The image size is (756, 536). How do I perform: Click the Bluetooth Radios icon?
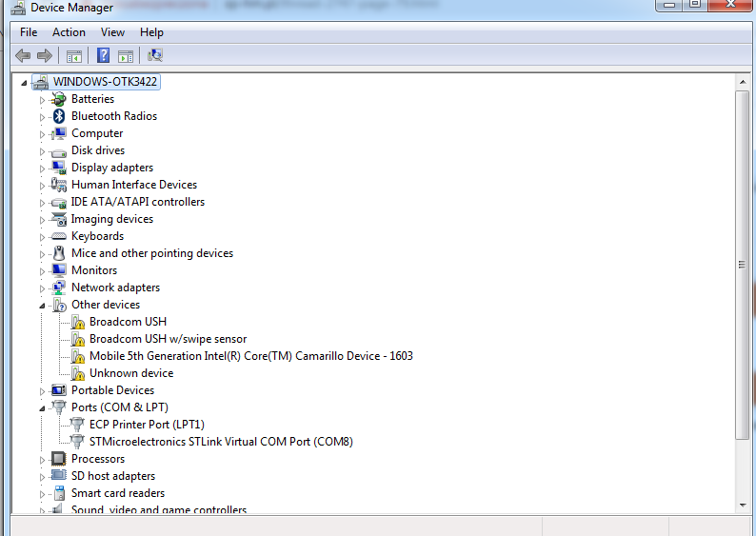click(x=59, y=116)
